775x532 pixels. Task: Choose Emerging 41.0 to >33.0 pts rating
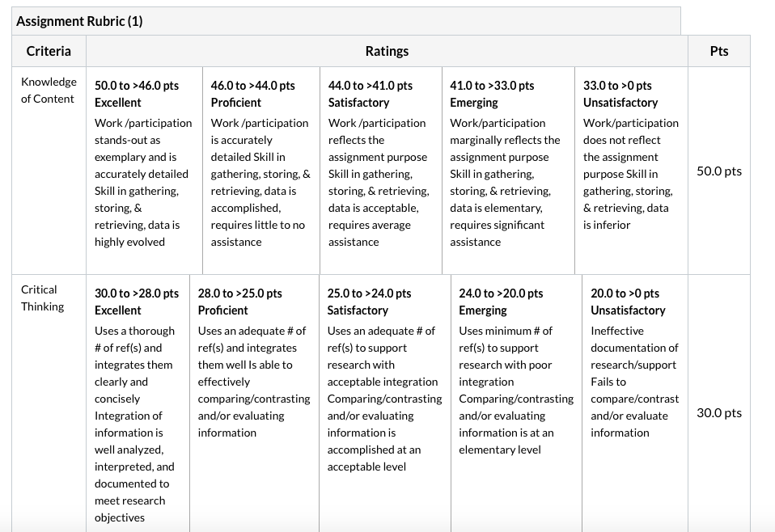[509, 171]
